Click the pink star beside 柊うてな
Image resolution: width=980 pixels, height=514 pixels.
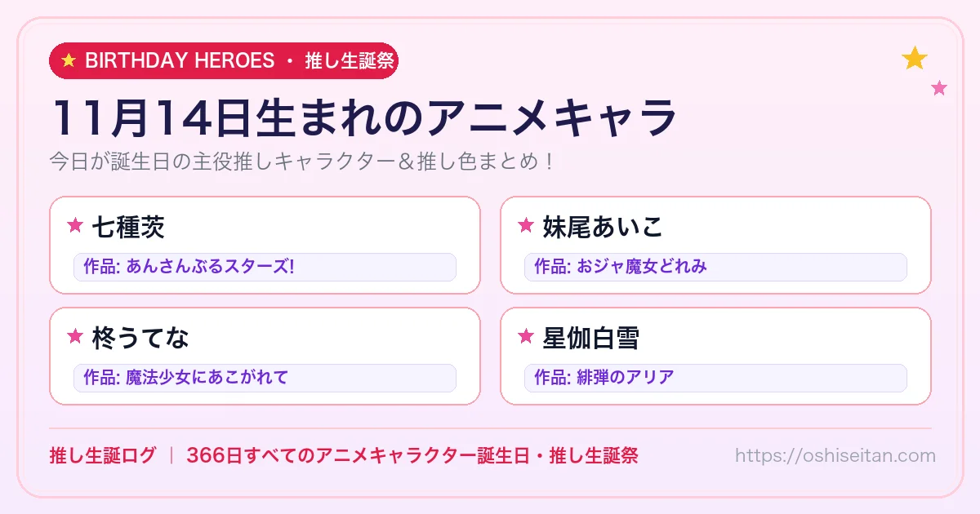tap(75, 337)
